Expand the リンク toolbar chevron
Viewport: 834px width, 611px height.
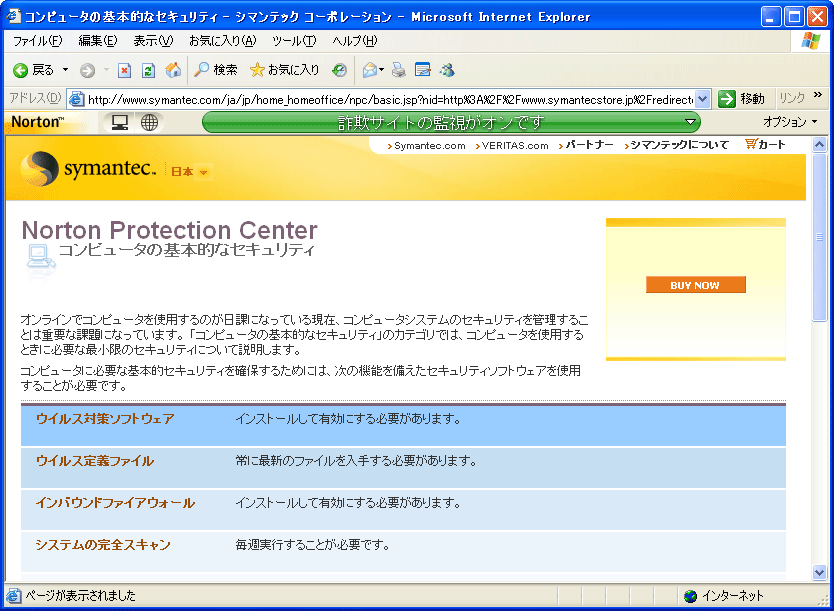(818, 95)
